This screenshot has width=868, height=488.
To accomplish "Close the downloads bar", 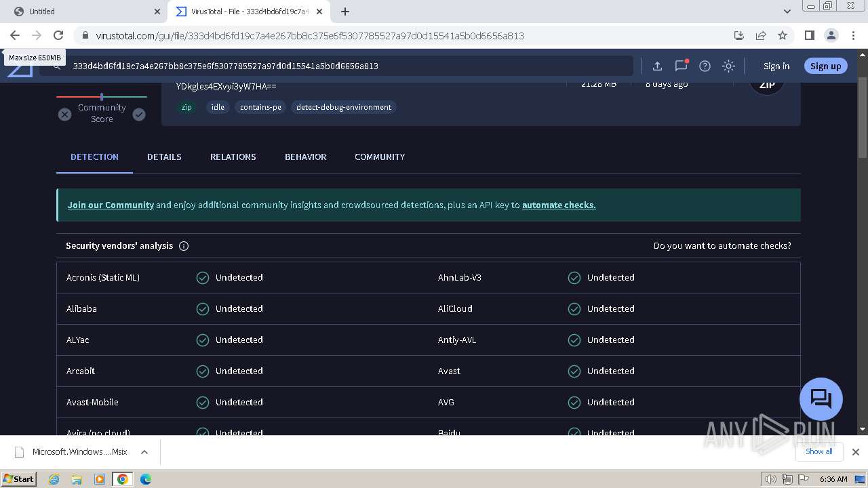I will [x=856, y=452].
